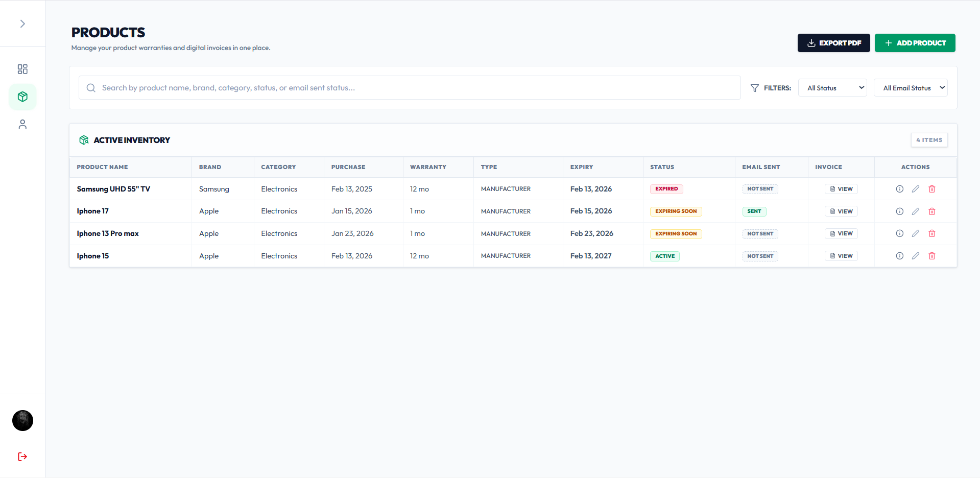Delete the Samsung UHD 55" TV product
The height and width of the screenshot is (478, 980).
(932, 189)
